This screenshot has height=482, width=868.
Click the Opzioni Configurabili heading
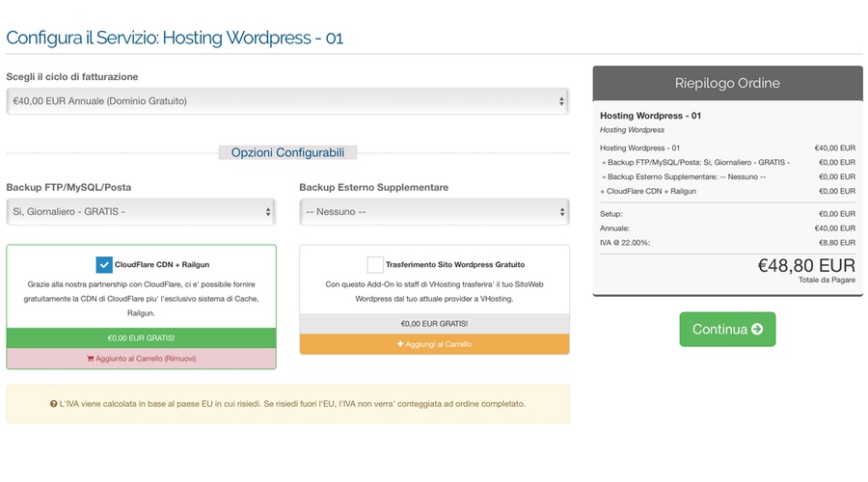coord(287,152)
